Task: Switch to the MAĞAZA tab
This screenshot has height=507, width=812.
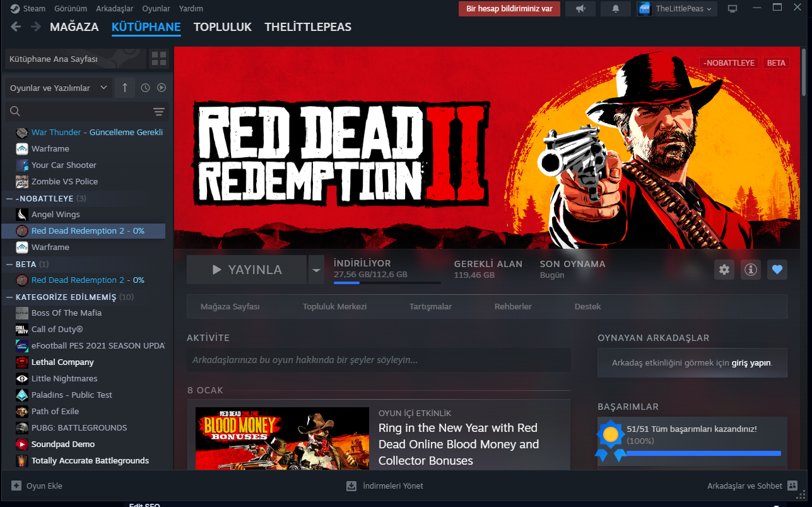Action: [x=74, y=27]
